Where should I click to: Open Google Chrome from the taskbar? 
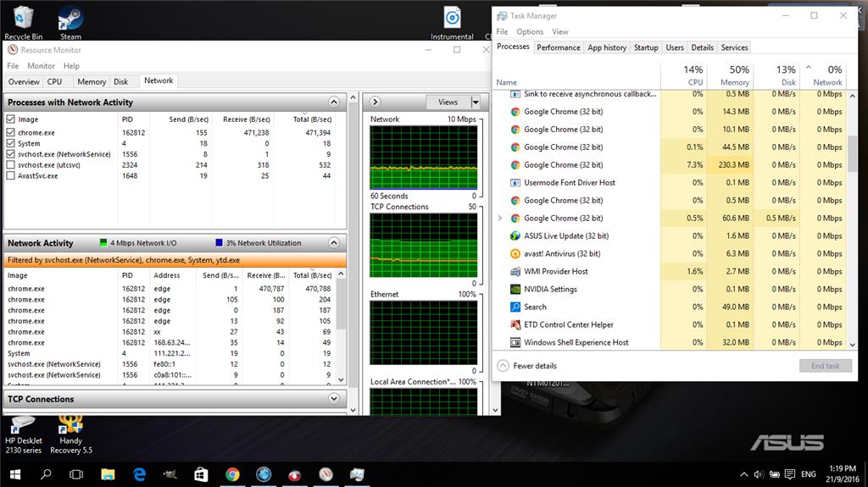(232, 474)
